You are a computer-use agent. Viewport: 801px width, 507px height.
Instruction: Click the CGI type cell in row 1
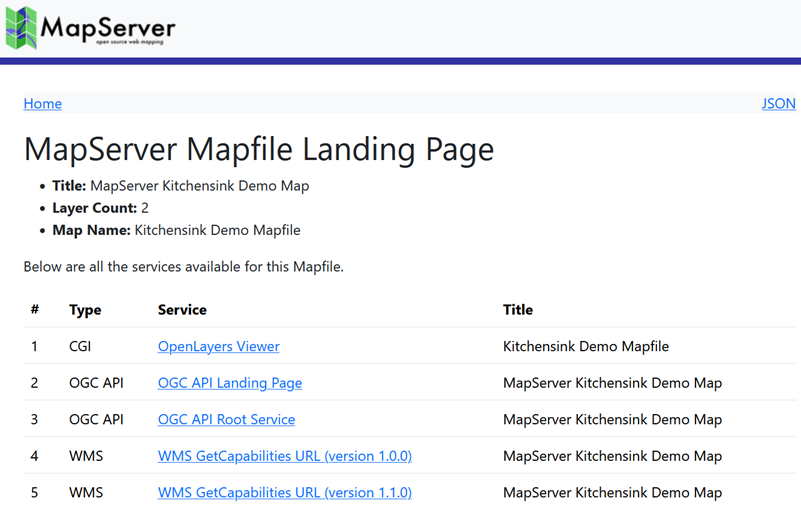point(82,347)
